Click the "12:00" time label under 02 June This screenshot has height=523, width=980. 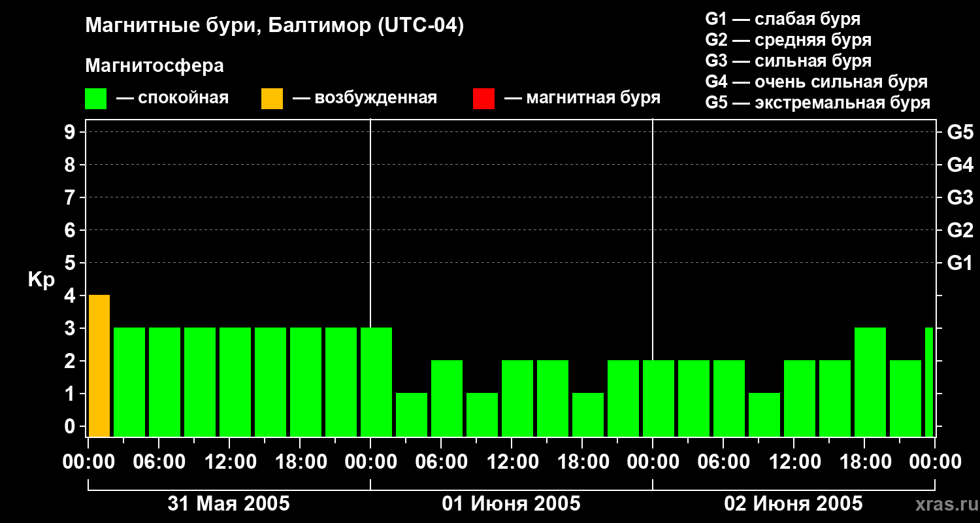796,462
